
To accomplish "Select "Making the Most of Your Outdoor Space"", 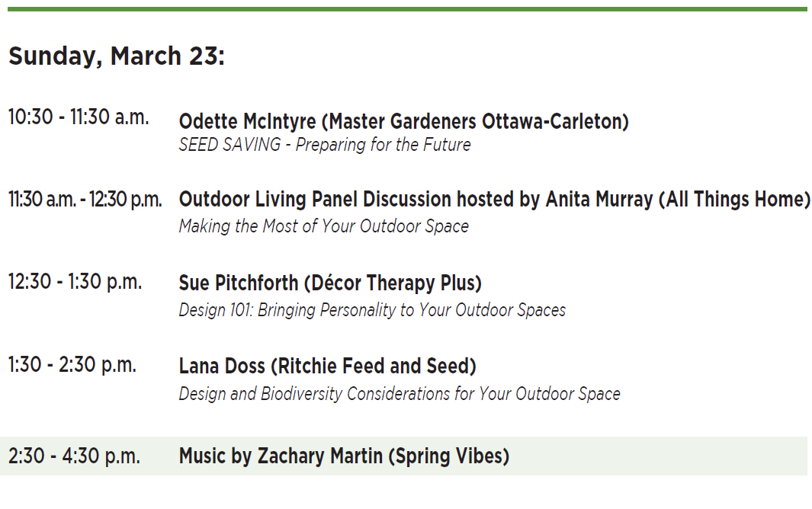I will (323, 226).
